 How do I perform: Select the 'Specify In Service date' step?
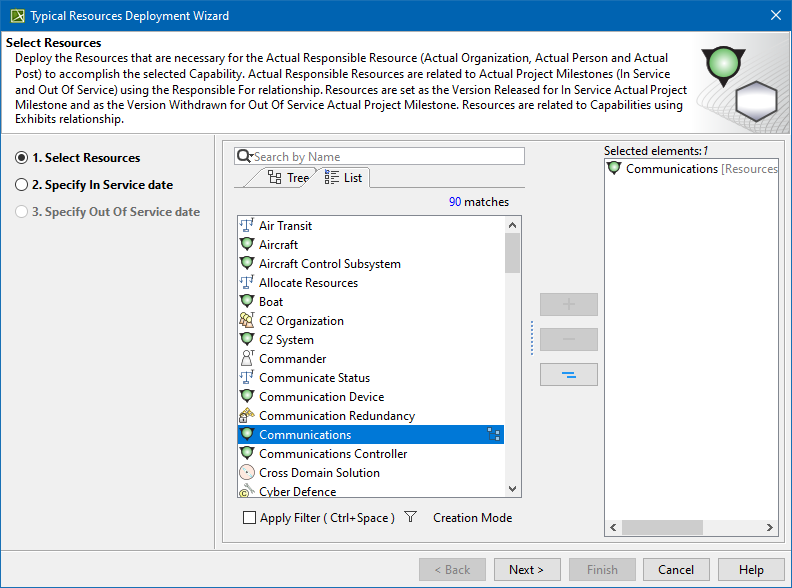coord(22,185)
